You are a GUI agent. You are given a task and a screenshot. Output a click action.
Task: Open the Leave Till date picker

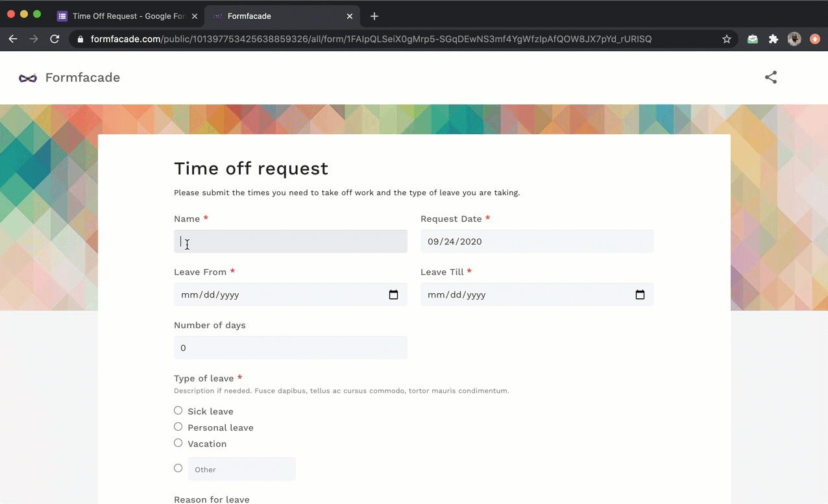point(640,294)
